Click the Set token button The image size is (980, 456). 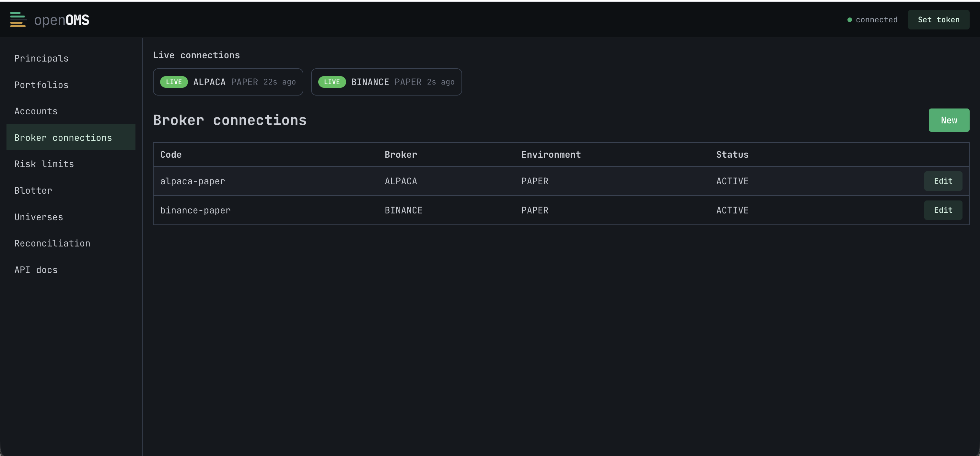pyautogui.click(x=938, y=20)
